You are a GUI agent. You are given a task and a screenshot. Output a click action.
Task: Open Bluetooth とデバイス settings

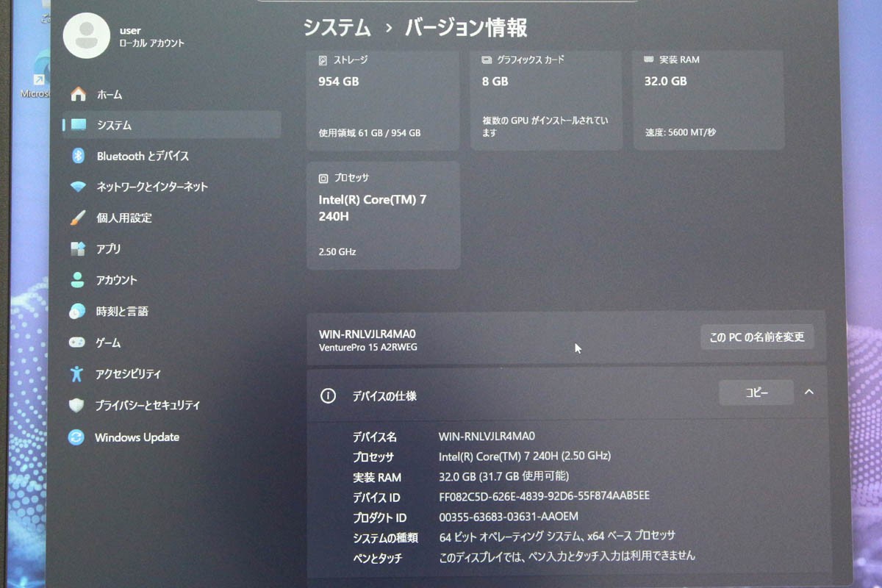(x=143, y=156)
